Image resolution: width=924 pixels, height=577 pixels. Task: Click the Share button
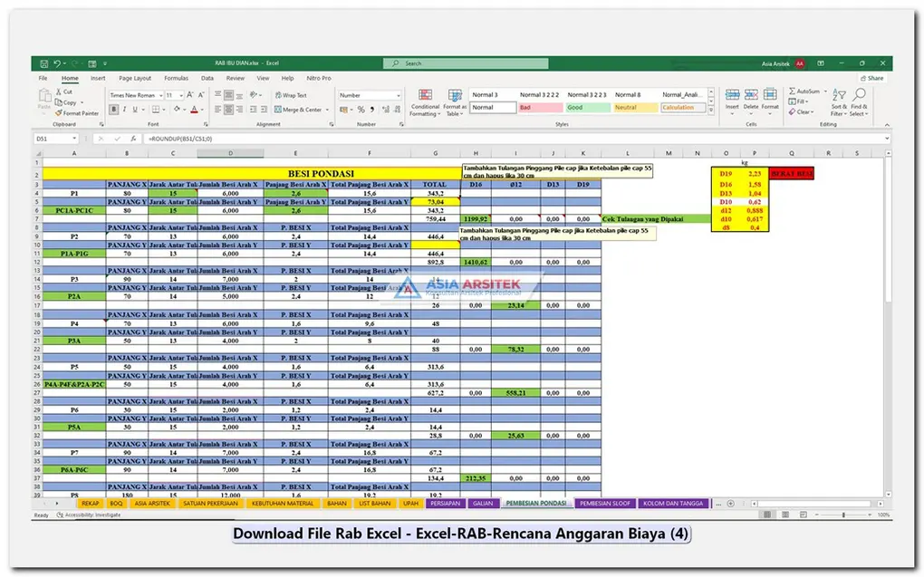click(871, 79)
